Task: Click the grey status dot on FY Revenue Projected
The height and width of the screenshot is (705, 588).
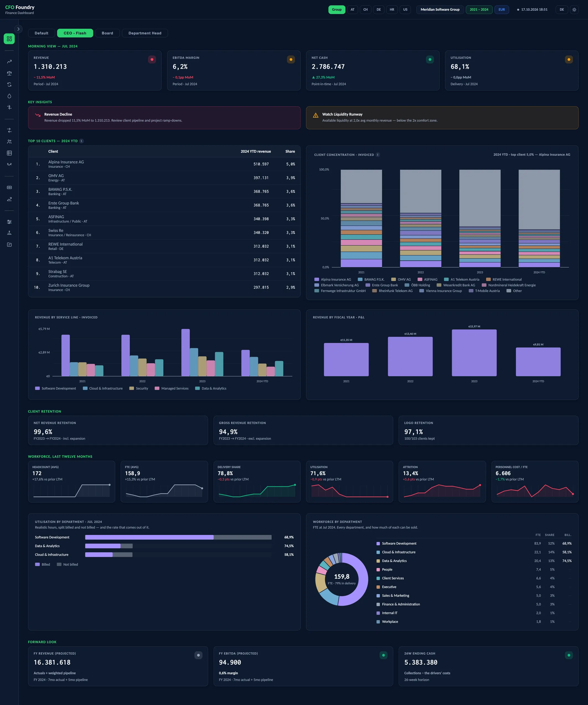Action: coord(198,655)
